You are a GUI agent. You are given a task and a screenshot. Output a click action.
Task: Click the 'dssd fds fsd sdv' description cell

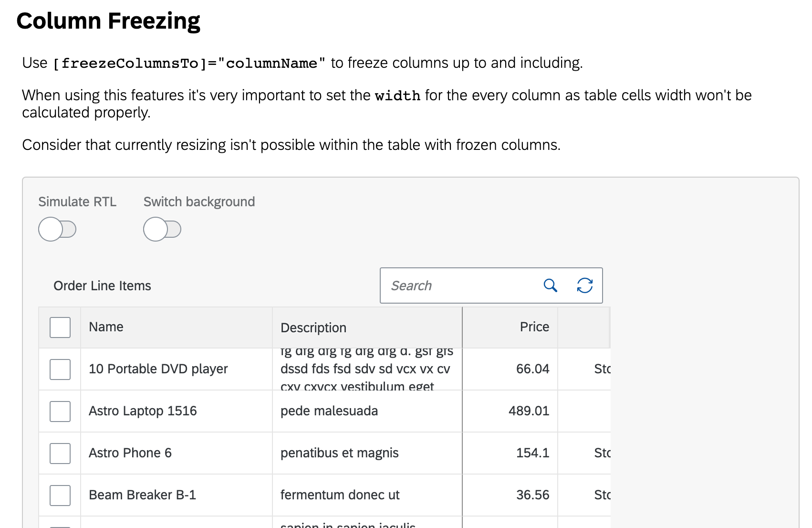367,369
